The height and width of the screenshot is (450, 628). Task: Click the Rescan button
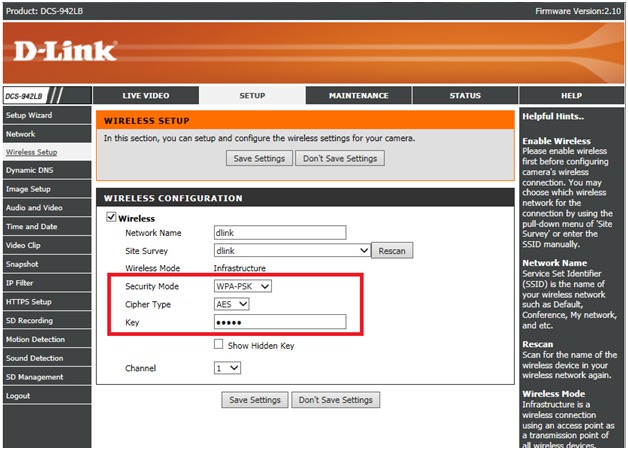pos(391,251)
